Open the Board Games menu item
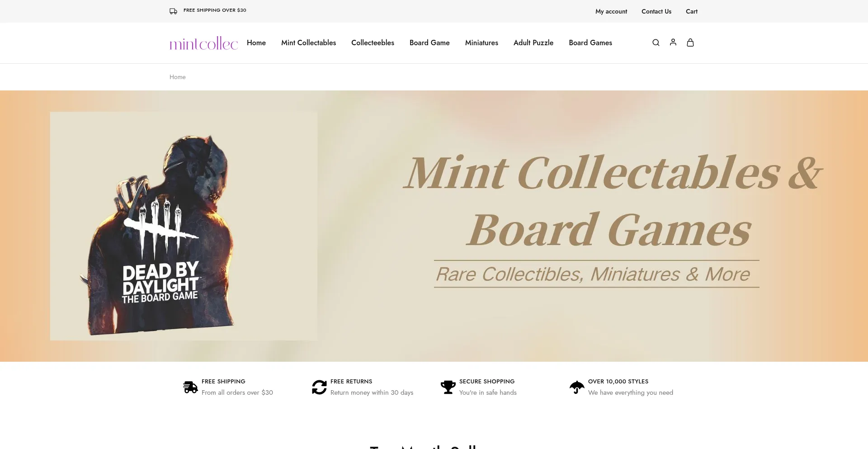This screenshot has height=449, width=868. pyautogui.click(x=590, y=43)
